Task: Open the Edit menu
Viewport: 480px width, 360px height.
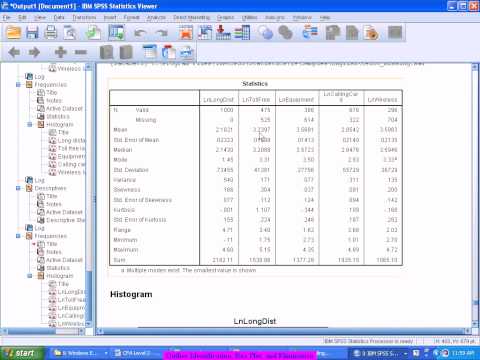Action: point(22,17)
